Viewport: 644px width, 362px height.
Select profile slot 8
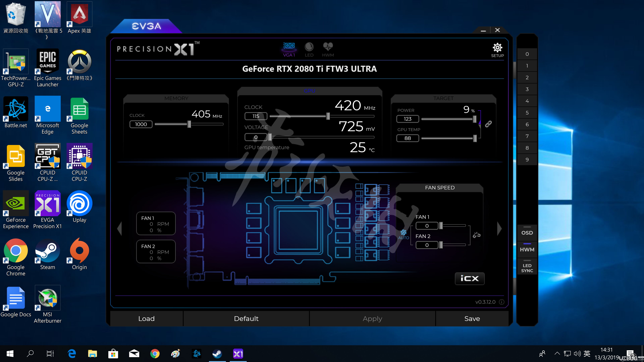click(x=527, y=148)
